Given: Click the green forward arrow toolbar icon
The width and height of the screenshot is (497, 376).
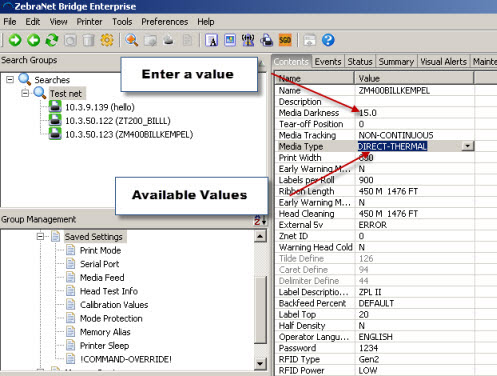Looking at the screenshot, I should pos(15,40).
